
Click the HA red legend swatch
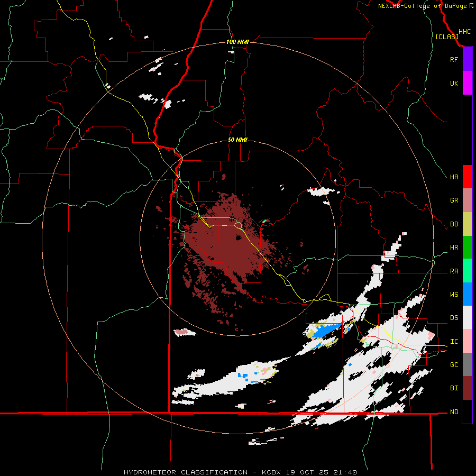(467, 177)
